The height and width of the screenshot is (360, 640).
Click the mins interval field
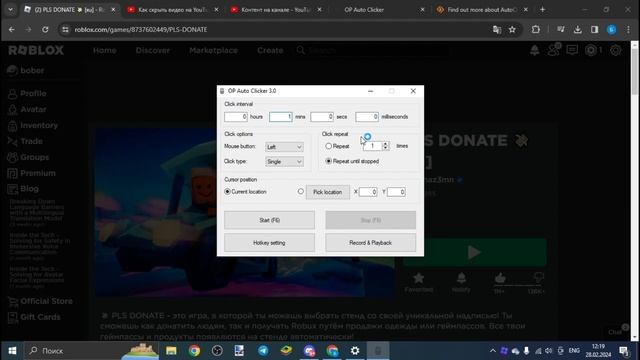click(x=281, y=117)
